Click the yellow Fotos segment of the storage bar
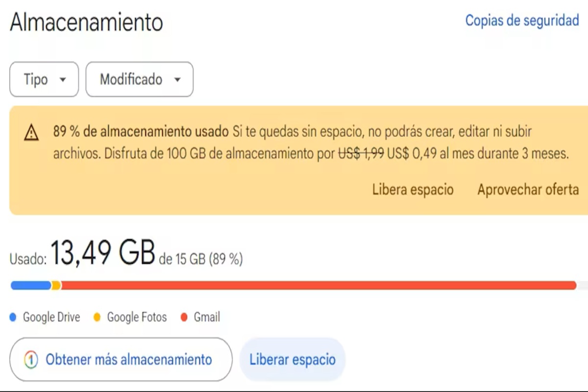The height and width of the screenshot is (392, 588). (x=56, y=285)
